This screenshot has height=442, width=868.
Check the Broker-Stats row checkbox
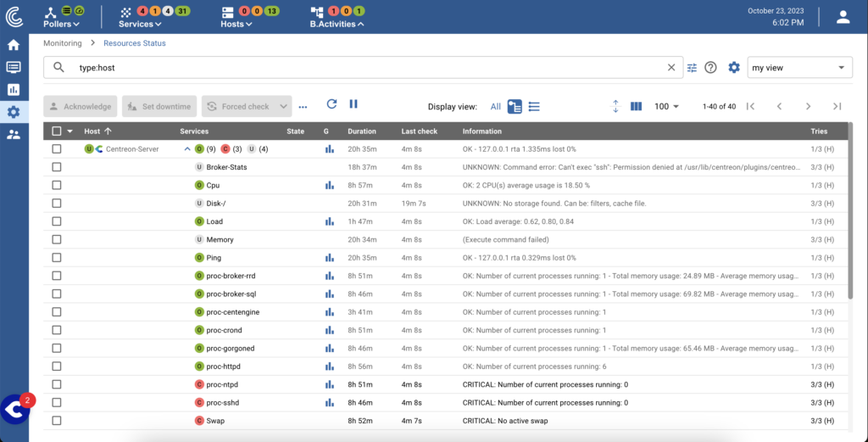[x=57, y=167]
